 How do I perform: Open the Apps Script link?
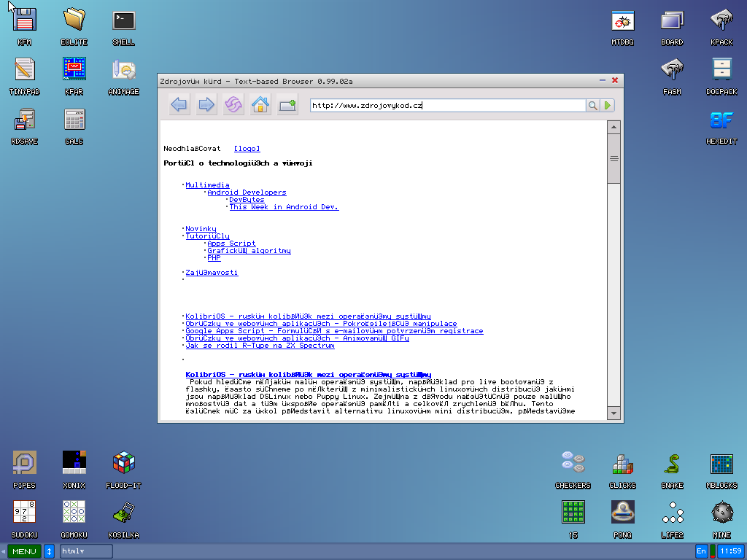231,244
